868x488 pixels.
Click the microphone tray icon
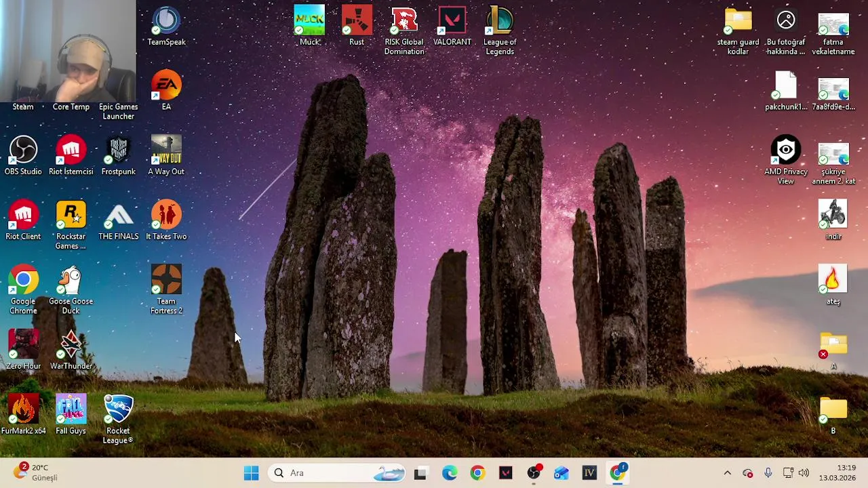[768, 473]
